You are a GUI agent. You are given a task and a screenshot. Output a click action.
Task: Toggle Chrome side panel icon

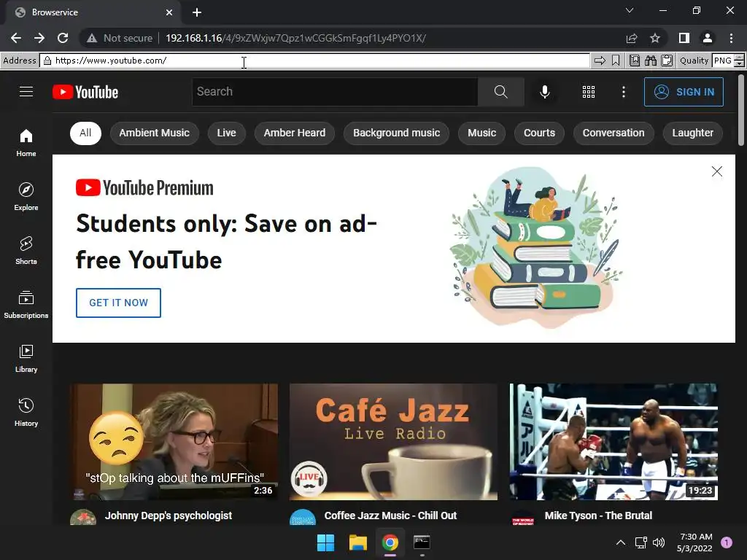pos(684,38)
